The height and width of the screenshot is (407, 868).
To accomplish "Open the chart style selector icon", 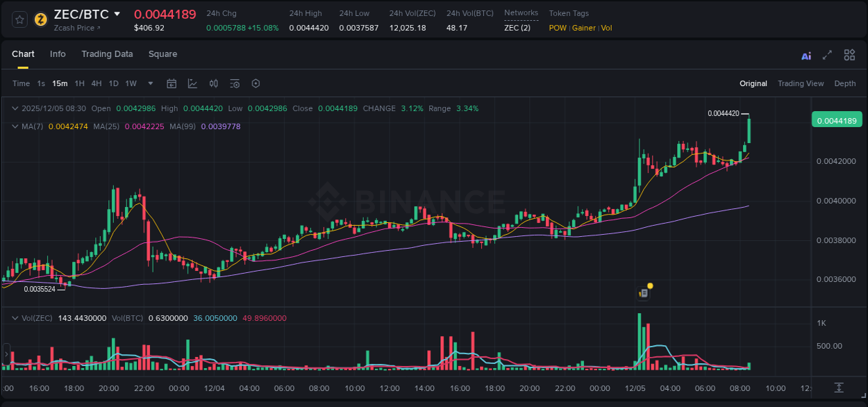I will (x=192, y=83).
